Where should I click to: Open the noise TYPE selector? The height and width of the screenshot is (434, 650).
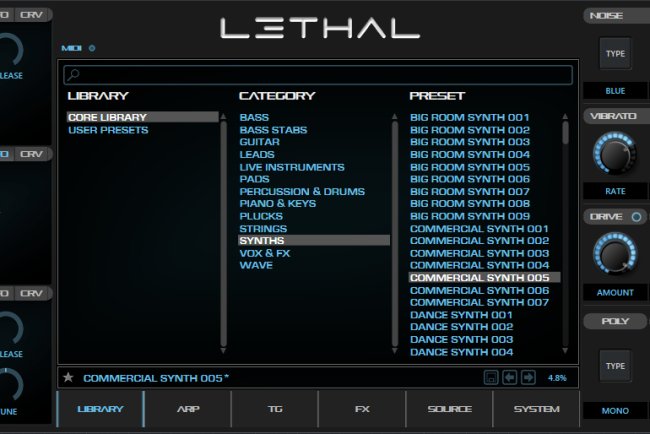(615, 53)
